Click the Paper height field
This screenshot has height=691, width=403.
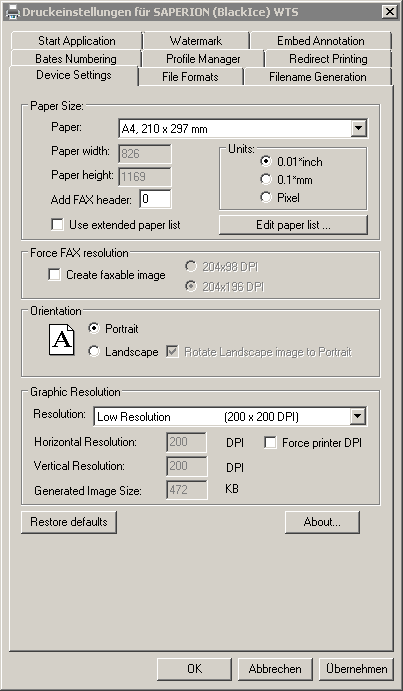coord(145,177)
